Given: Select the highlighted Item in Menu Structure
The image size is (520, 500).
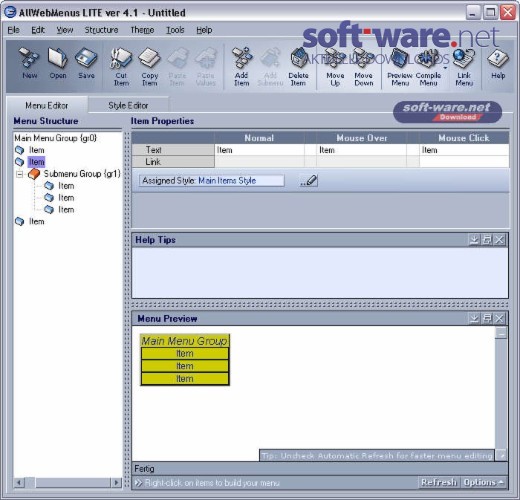Looking at the screenshot, I should point(36,162).
